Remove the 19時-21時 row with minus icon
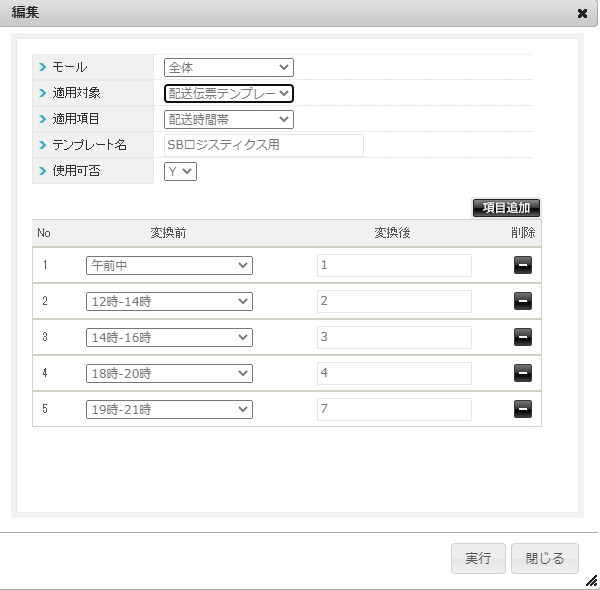The width and height of the screenshot is (600, 590). tap(522, 409)
